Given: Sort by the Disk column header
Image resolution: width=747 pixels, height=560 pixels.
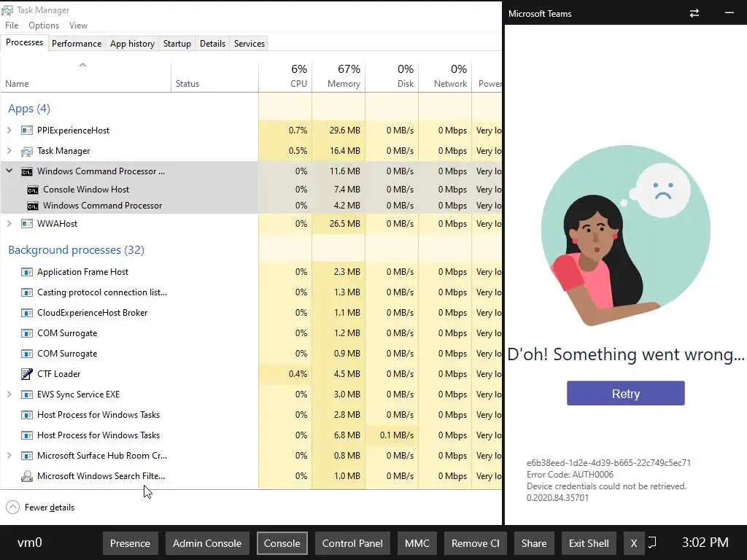Looking at the screenshot, I should (x=392, y=76).
